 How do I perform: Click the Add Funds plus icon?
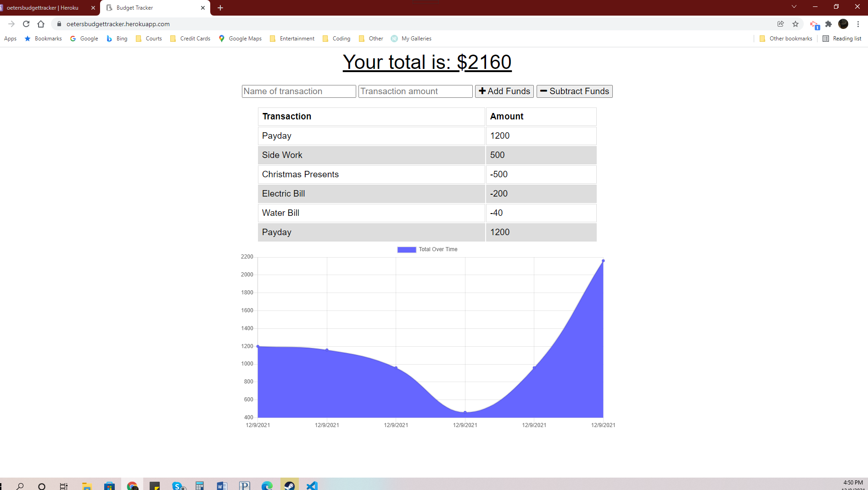(482, 91)
